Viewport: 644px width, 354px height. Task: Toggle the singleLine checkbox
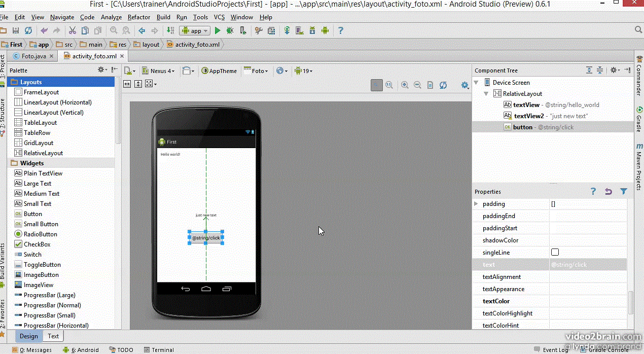tap(555, 252)
